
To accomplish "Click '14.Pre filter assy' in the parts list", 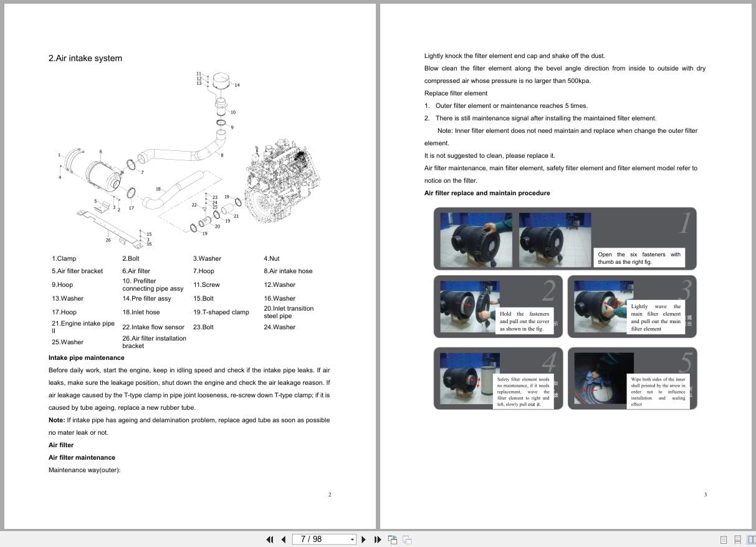I will (146, 299).
